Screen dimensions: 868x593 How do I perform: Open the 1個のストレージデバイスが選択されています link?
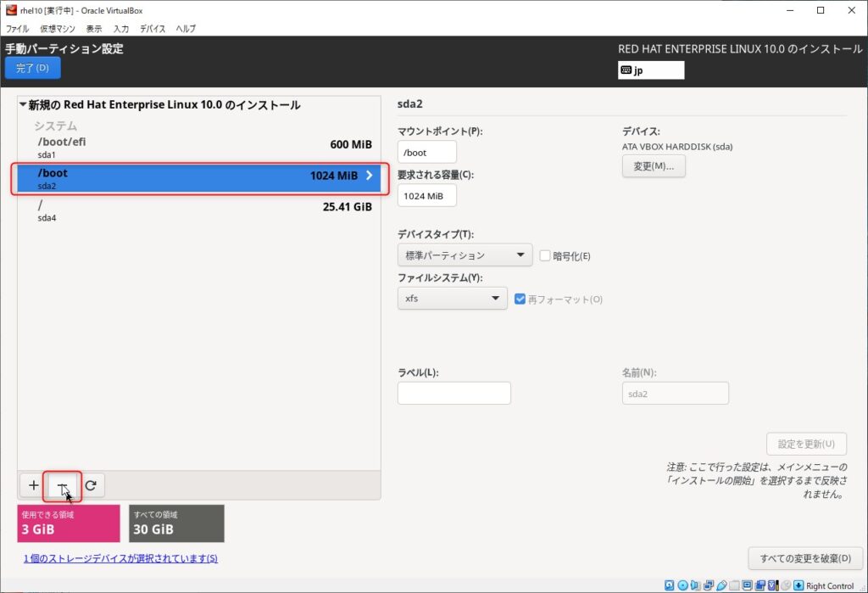tap(120, 558)
